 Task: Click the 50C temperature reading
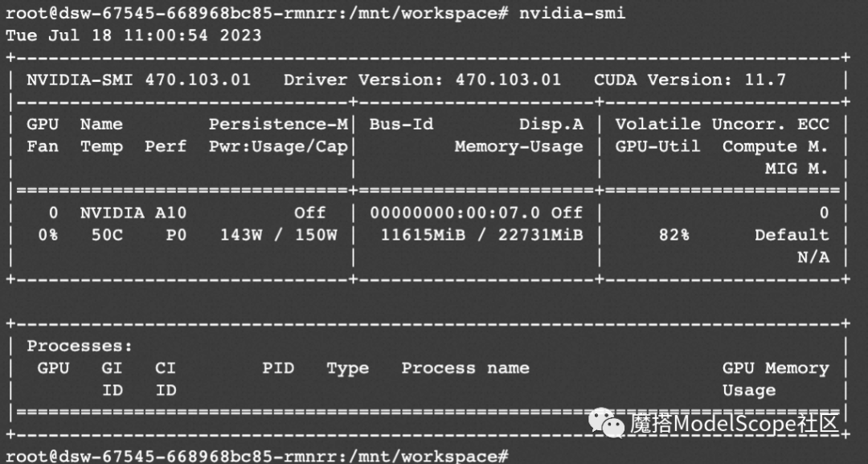(x=101, y=235)
